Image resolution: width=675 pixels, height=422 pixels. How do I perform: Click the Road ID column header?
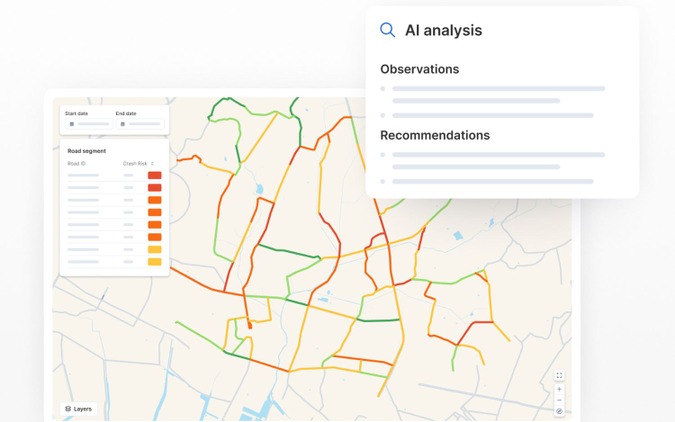[x=77, y=163]
